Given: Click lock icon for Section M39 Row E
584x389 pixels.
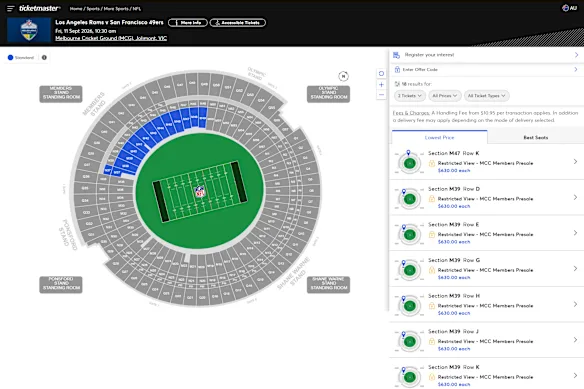Looking at the screenshot, I should [x=432, y=234].
